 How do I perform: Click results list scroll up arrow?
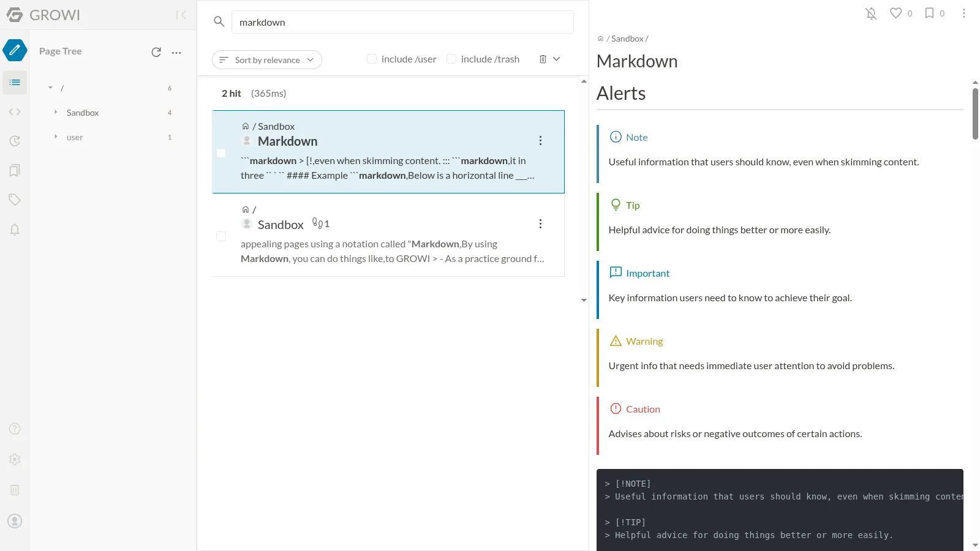[x=584, y=81]
